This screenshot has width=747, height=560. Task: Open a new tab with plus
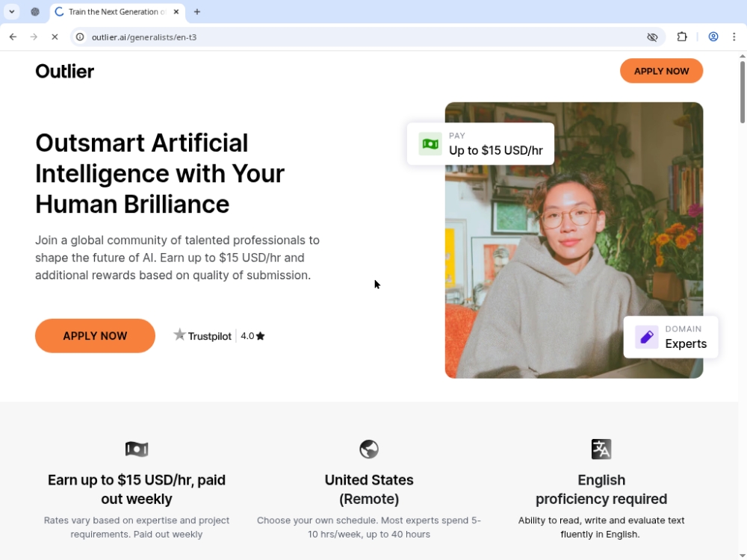(x=197, y=12)
